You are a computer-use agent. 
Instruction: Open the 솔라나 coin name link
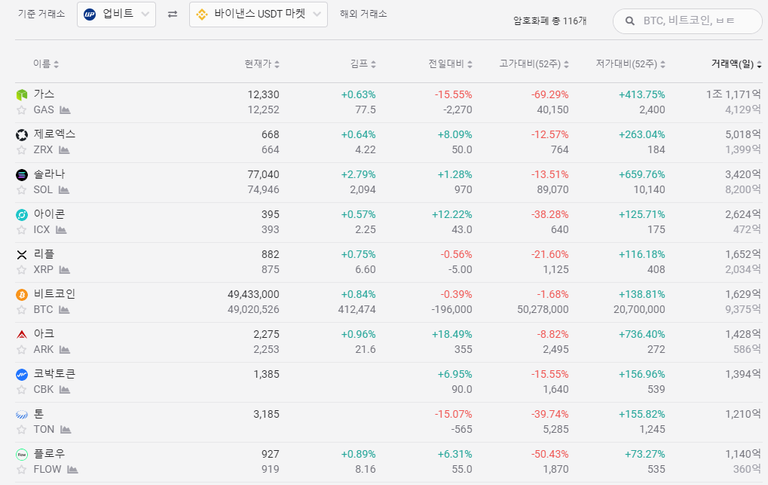pyautogui.click(x=49, y=174)
